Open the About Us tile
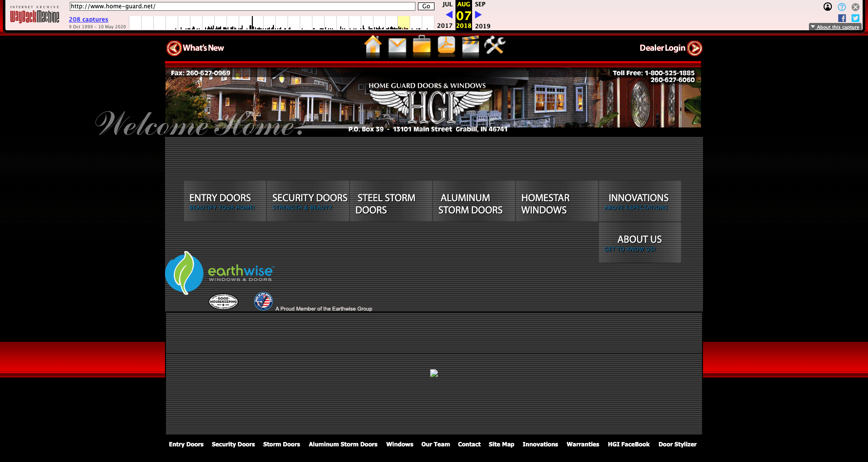This screenshot has height=462, width=868. click(x=640, y=243)
